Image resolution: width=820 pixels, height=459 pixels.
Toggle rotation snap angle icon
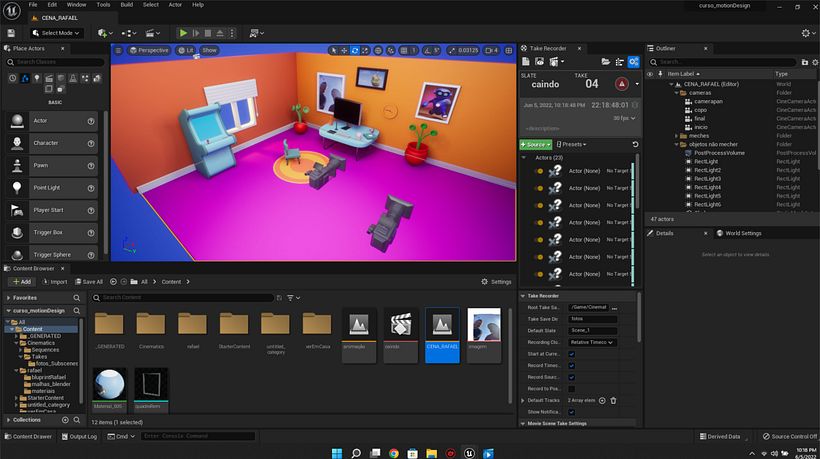coord(427,50)
